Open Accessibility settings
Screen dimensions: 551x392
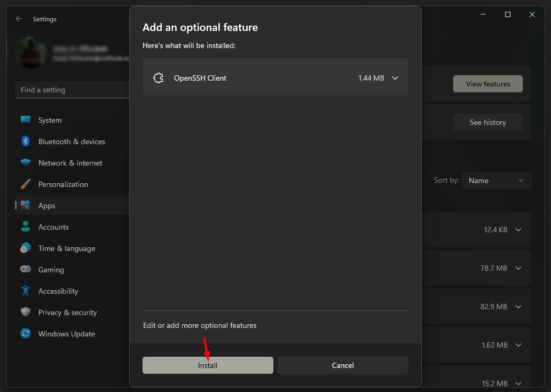point(73,291)
